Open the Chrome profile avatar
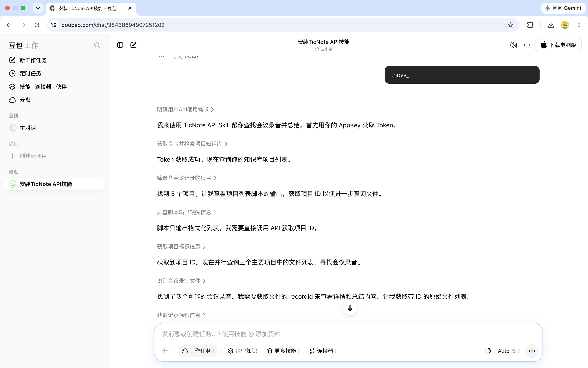This screenshot has width=588, height=368. [x=565, y=25]
